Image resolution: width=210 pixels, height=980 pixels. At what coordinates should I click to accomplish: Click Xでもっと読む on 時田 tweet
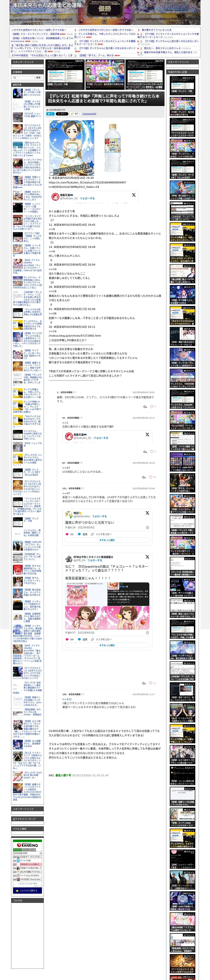pyautogui.click(x=107, y=540)
